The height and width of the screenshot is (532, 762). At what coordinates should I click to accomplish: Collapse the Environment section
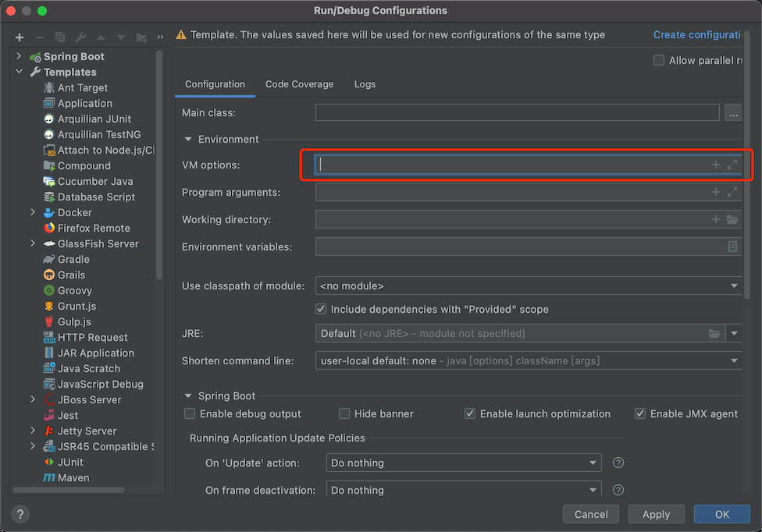(187, 139)
